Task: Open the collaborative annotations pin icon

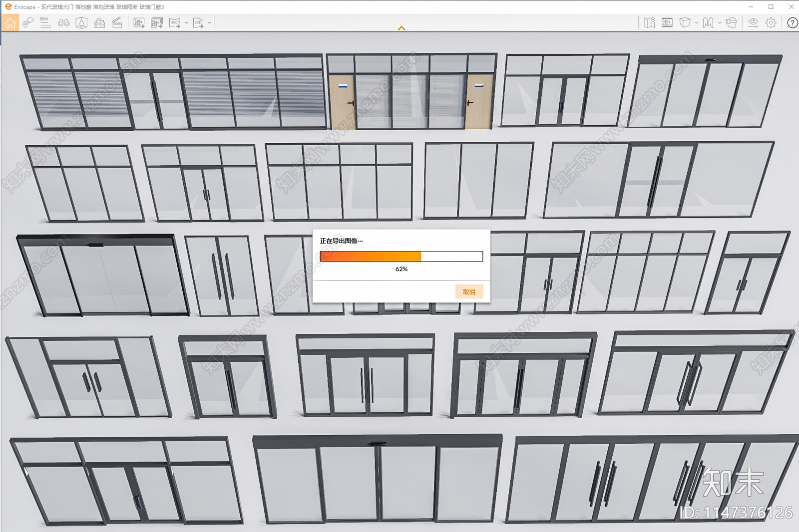Action: 28,23
